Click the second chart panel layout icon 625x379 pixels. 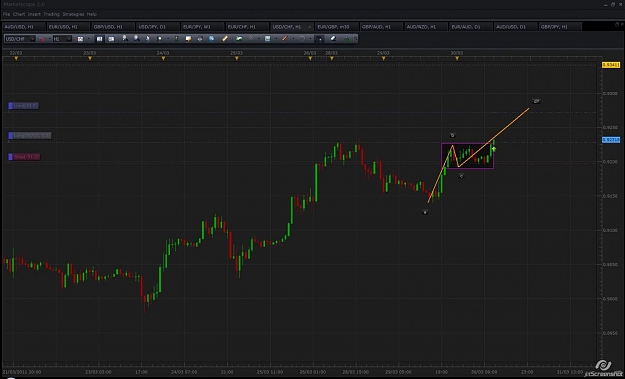click(111, 39)
